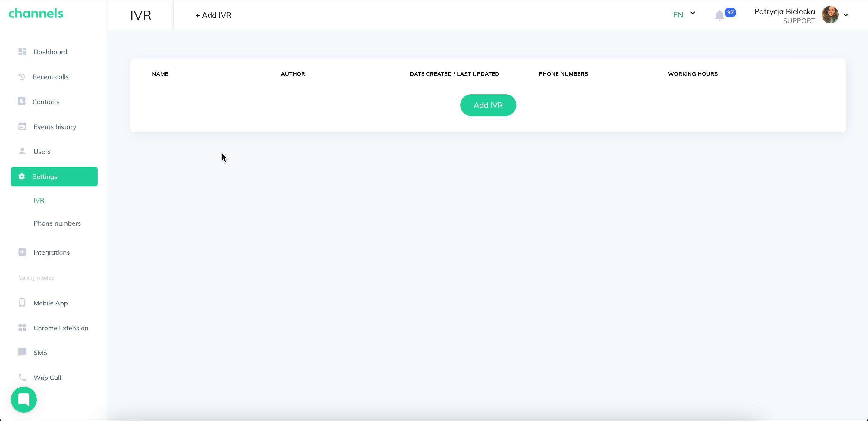The width and height of the screenshot is (868, 421).
Task: Open Events history
Action: [x=54, y=127]
